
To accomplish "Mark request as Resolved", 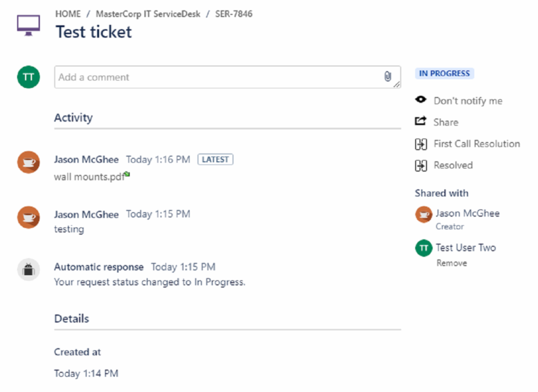I will click(453, 165).
